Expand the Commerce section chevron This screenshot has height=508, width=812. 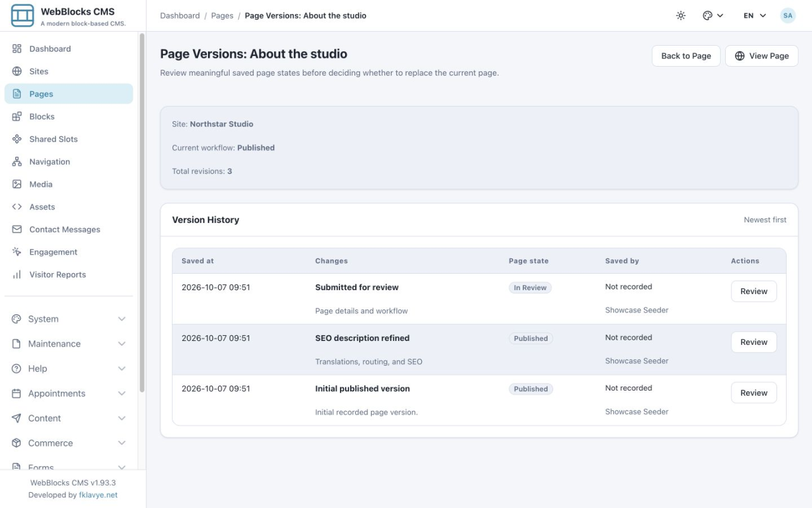(x=122, y=443)
